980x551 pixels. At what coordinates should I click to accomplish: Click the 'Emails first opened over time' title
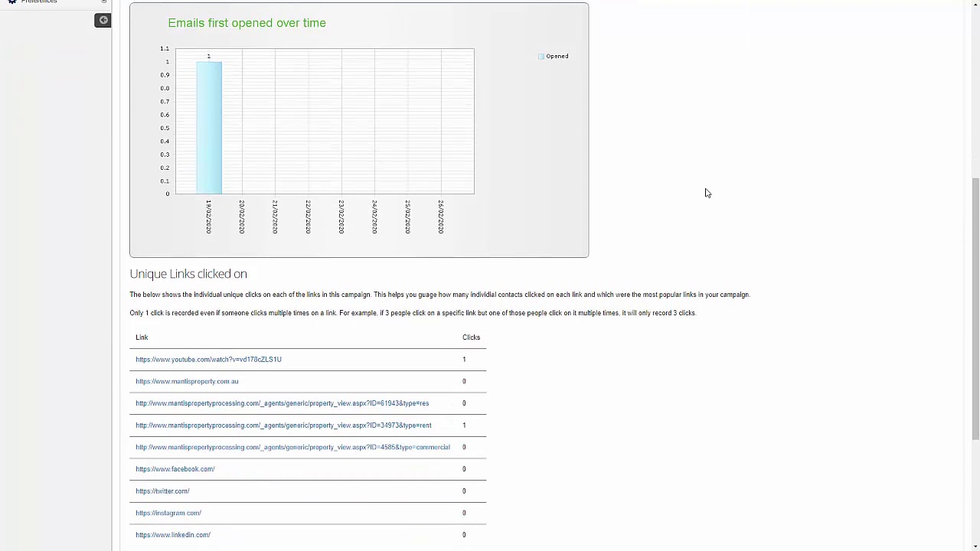pyautogui.click(x=247, y=23)
